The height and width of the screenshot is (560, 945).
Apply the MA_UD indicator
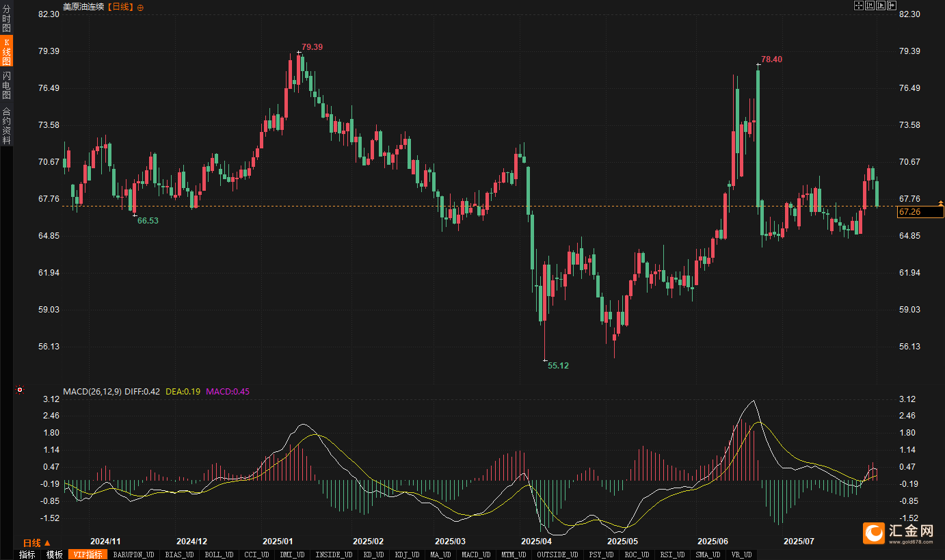pos(441,555)
